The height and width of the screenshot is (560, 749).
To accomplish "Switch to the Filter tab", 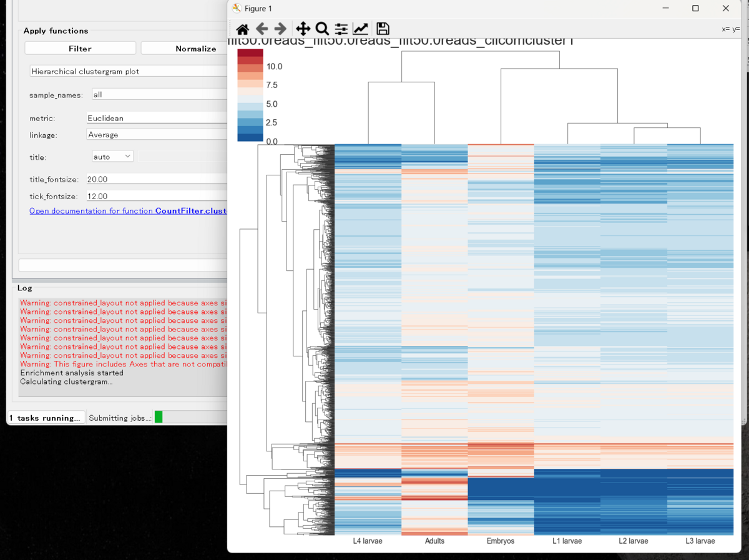I will point(80,47).
